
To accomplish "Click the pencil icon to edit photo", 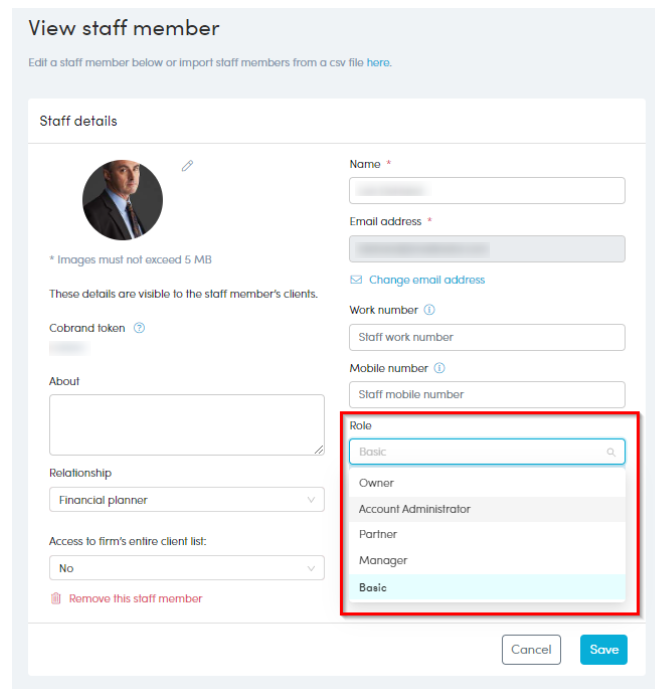I will tap(187, 166).
